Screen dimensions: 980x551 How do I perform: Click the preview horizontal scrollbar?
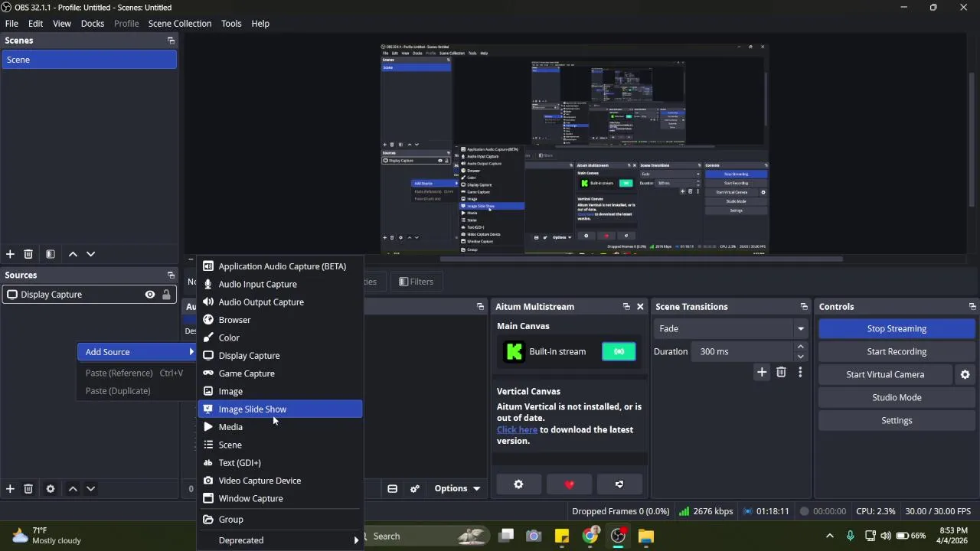(x=642, y=259)
